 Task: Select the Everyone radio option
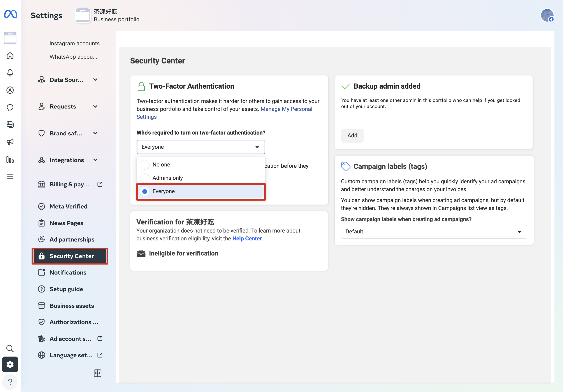click(145, 191)
